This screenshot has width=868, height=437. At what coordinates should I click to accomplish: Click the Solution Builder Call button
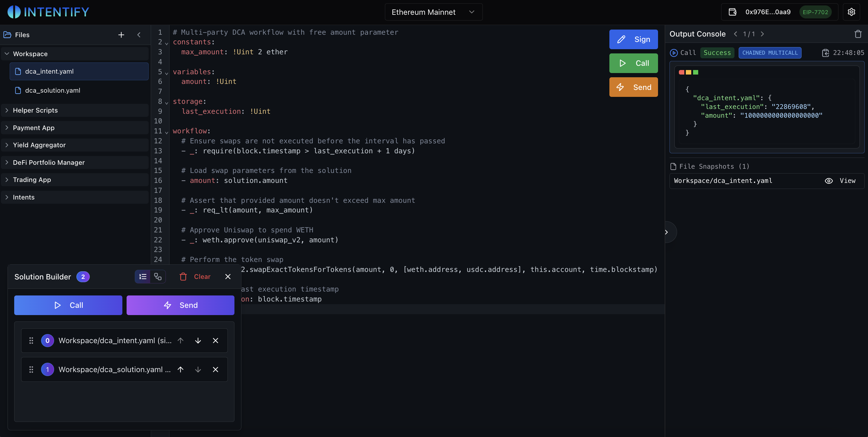point(68,305)
